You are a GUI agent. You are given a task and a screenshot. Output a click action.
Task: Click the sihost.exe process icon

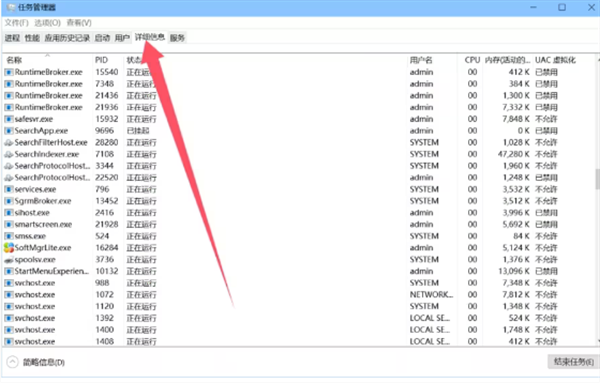pyautogui.click(x=8, y=213)
